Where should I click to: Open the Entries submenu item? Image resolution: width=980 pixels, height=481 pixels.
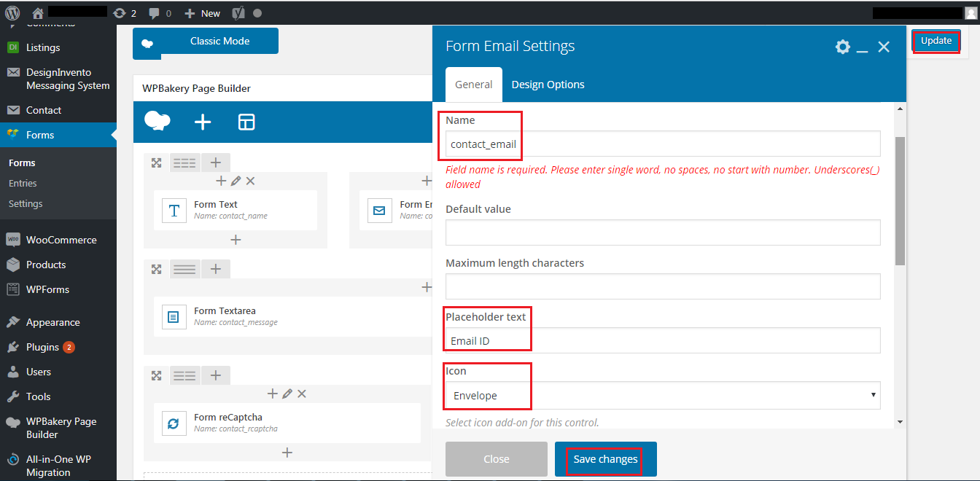(x=23, y=183)
